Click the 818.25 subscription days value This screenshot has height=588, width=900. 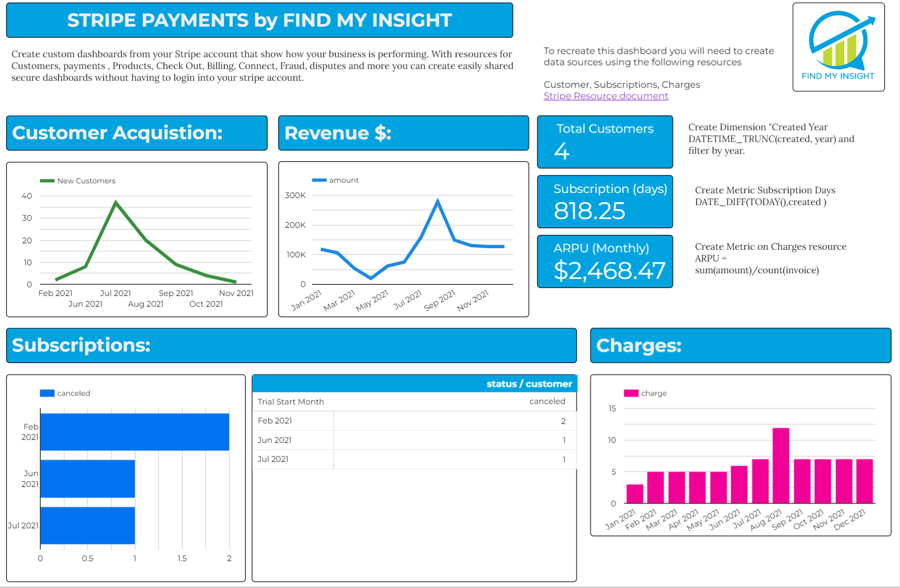click(x=589, y=211)
